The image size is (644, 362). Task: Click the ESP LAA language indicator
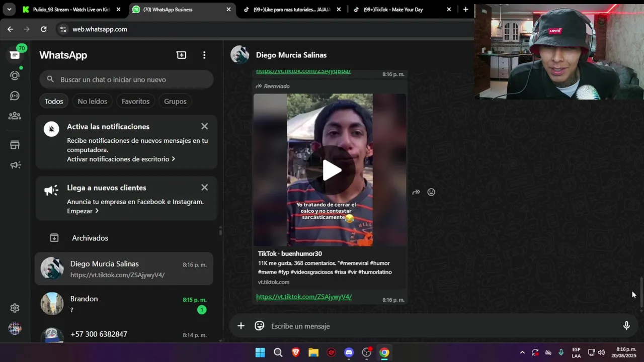pos(576,352)
